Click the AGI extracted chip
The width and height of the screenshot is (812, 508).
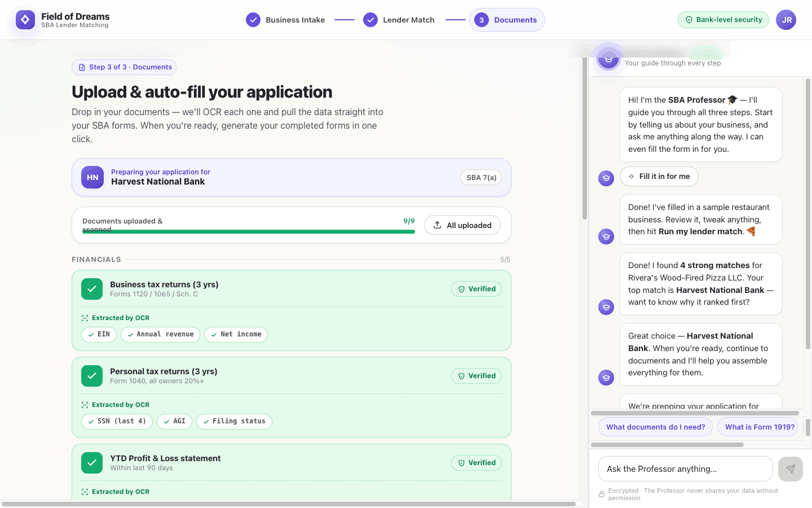pyautogui.click(x=175, y=422)
